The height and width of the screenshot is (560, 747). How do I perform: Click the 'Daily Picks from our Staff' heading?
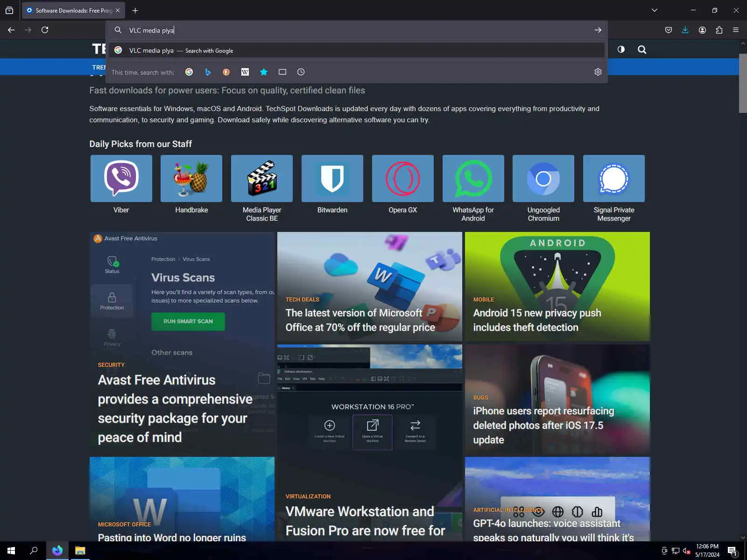[141, 144]
